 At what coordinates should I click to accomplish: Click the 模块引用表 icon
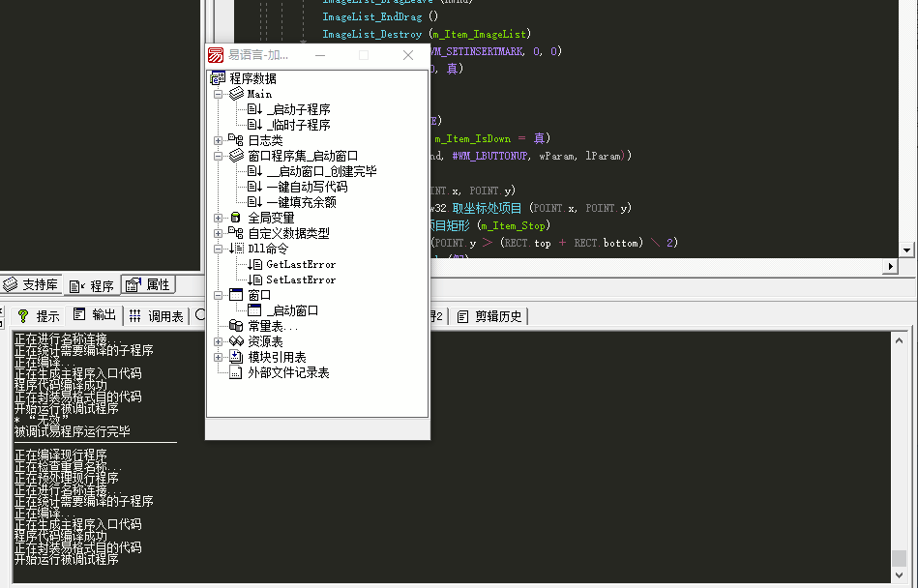[236, 357]
